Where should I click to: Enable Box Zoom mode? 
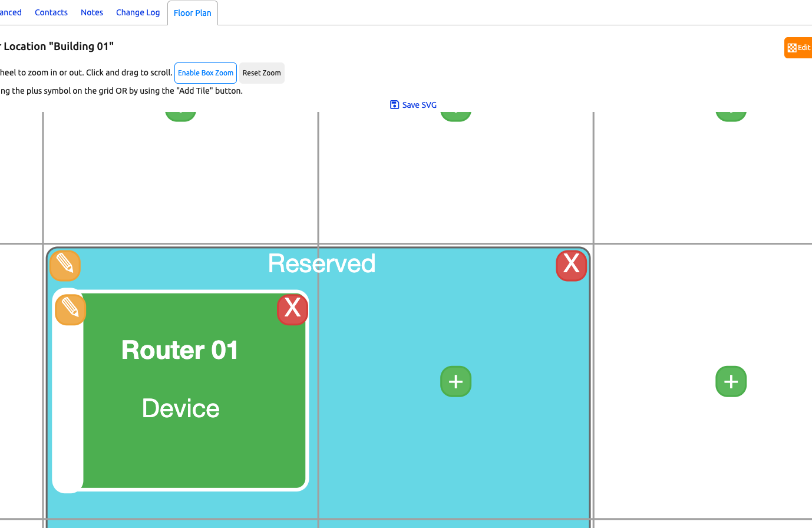point(206,73)
